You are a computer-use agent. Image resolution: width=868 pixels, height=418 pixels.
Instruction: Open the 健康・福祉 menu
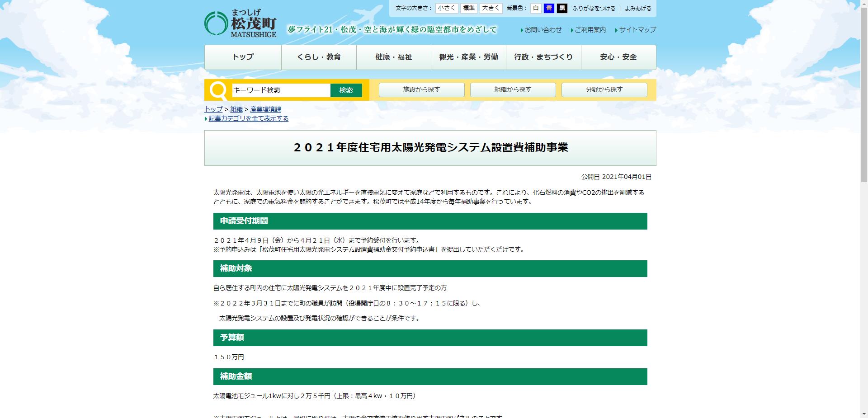393,57
